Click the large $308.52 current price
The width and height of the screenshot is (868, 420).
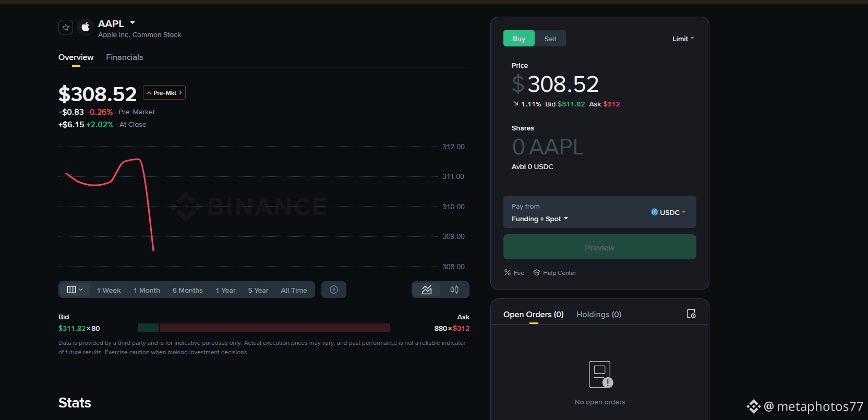(98, 94)
